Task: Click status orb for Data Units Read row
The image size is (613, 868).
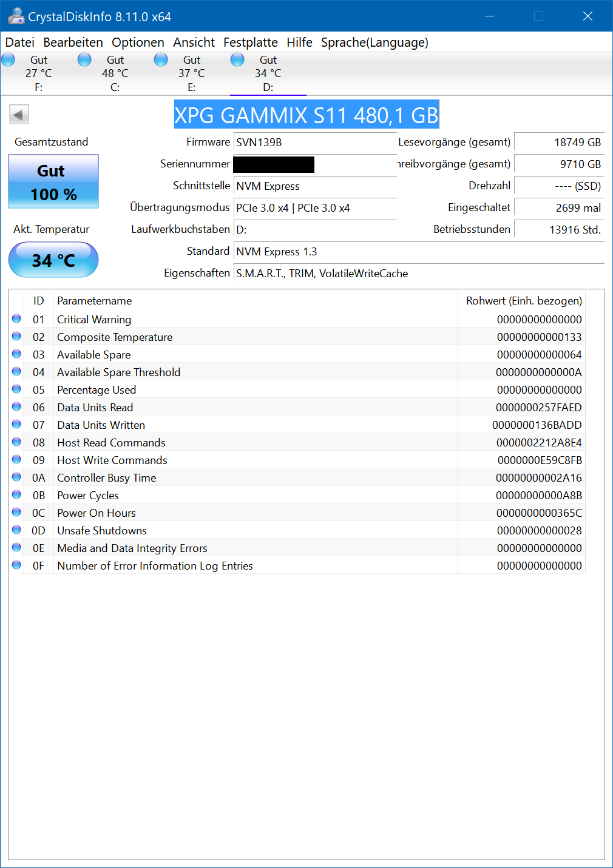Action: [16, 406]
